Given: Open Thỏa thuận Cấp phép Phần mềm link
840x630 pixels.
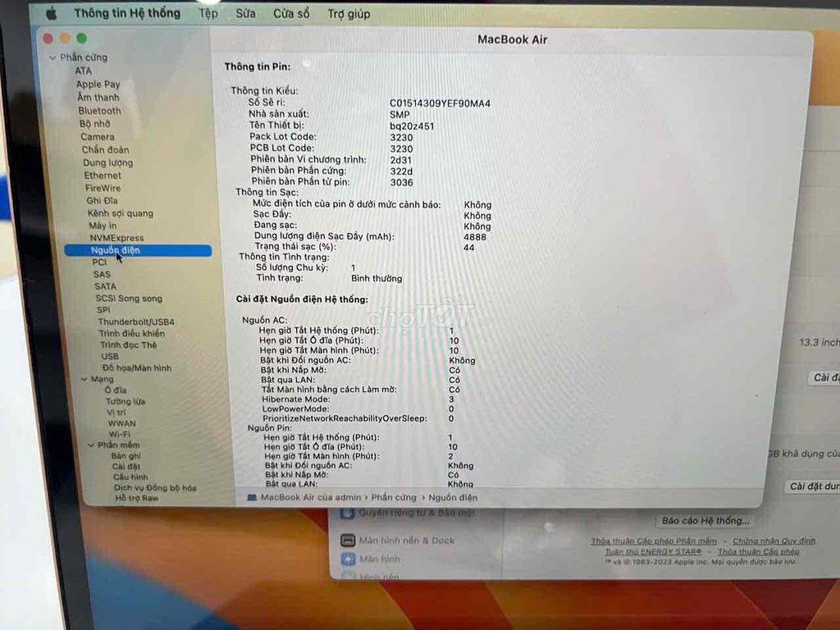Looking at the screenshot, I should point(654,541).
